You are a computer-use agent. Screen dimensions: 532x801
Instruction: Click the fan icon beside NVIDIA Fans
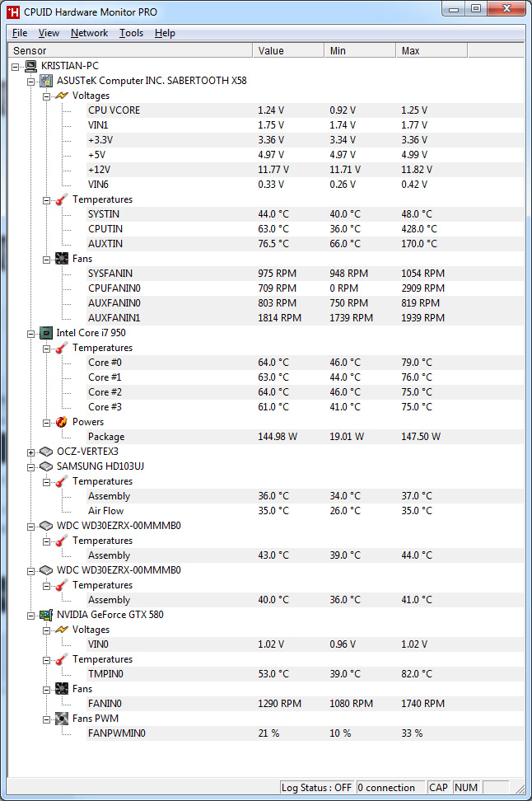(x=62, y=689)
